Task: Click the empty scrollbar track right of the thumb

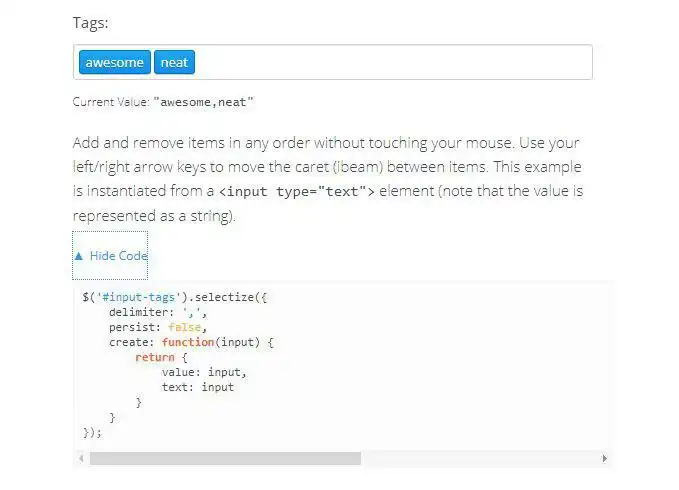Action: pyautogui.click(x=480, y=458)
